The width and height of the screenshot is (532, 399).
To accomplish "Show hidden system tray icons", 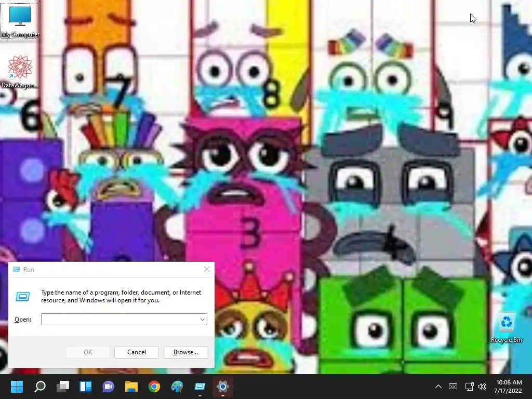I will [x=438, y=387].
